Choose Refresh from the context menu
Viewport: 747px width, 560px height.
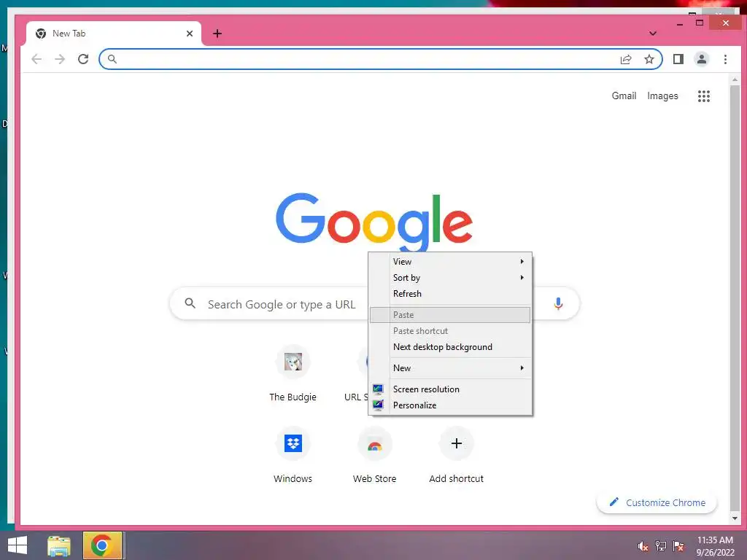click(x=450, y=294)
